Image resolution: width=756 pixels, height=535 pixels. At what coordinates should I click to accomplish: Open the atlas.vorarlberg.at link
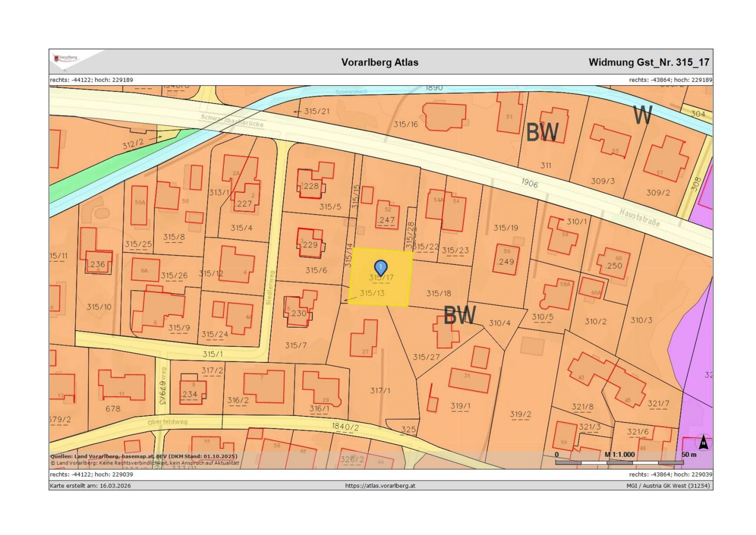coord(380,486)
